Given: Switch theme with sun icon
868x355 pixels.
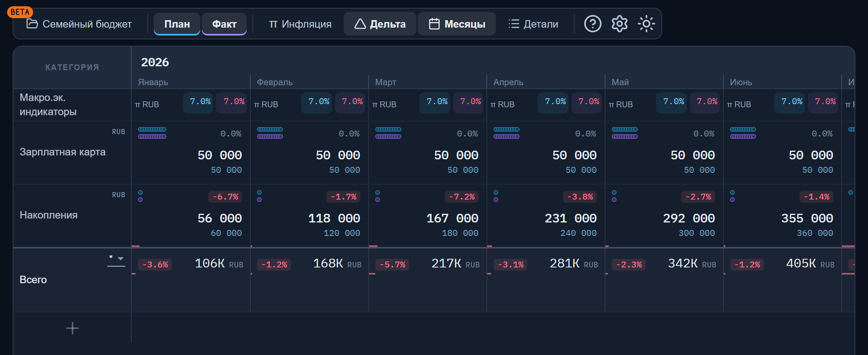Looking at the screenshot, I should click(x=646, y=24).
